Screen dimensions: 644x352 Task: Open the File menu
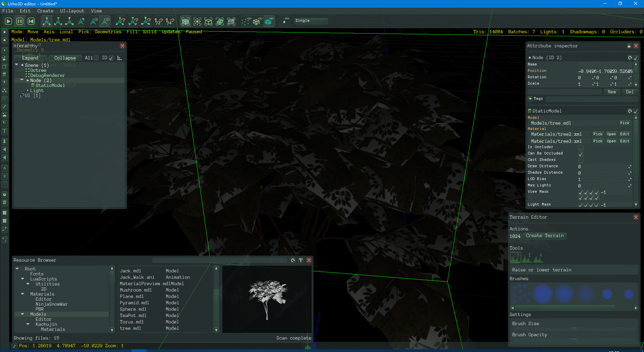pyautogui.click(x=8, y=11)
